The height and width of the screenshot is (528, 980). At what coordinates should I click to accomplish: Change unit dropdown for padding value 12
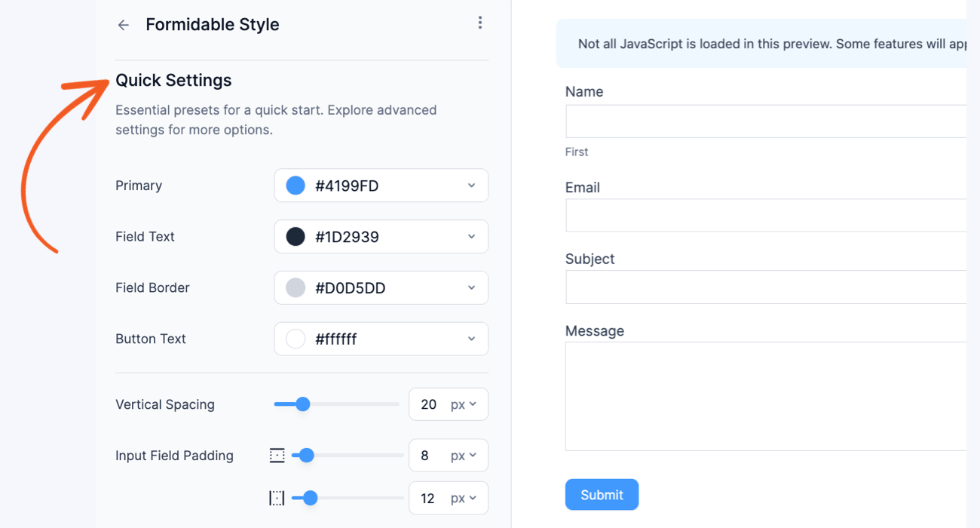[464, 498]
